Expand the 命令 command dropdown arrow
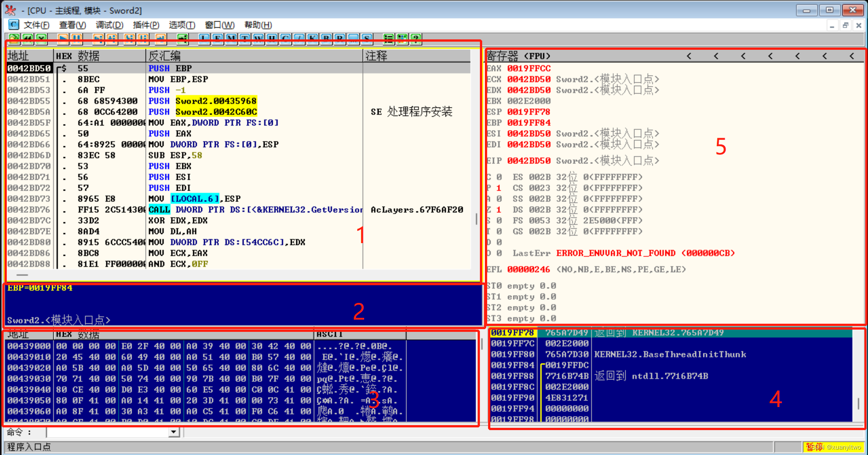868x455 pixels. [174, 432]
